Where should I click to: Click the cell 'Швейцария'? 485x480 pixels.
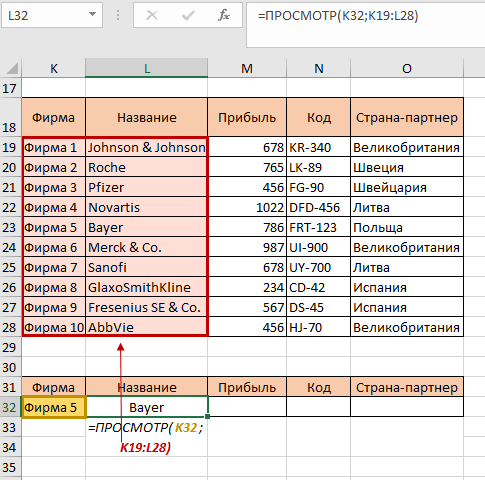coord(407,187)
